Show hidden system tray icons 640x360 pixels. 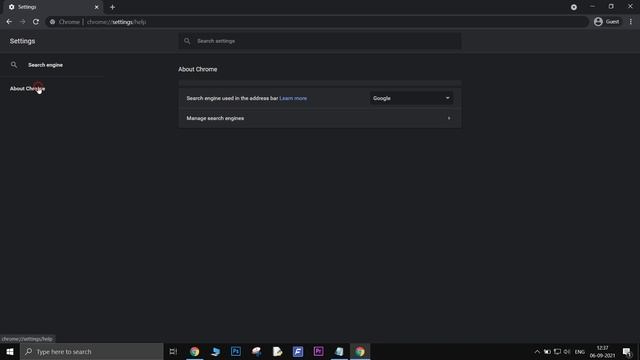pyautogui.click(x=537, y=352)
